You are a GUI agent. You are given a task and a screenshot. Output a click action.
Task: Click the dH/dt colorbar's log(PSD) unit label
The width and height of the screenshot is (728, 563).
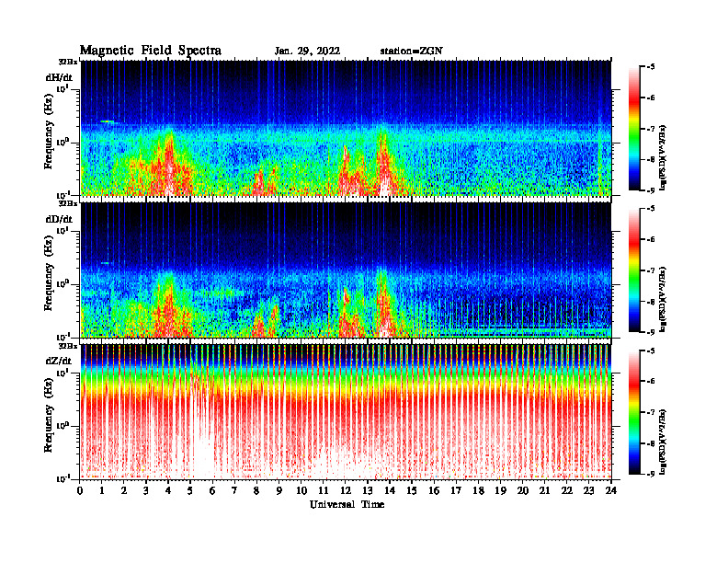coord(663,157)
